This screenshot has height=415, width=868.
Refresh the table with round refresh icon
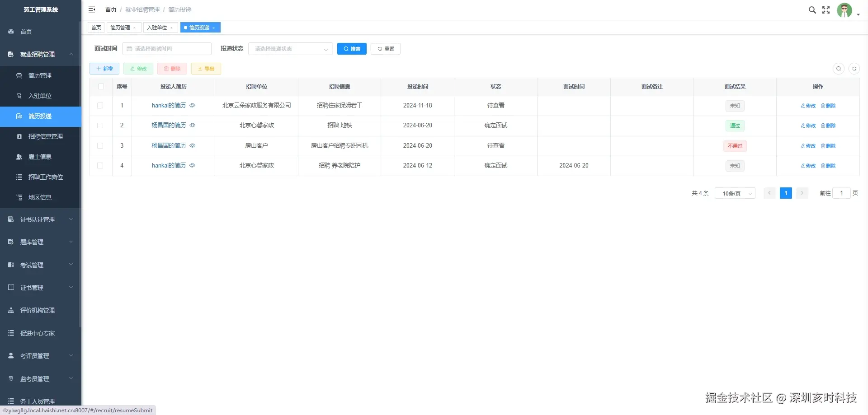[854, 69]
